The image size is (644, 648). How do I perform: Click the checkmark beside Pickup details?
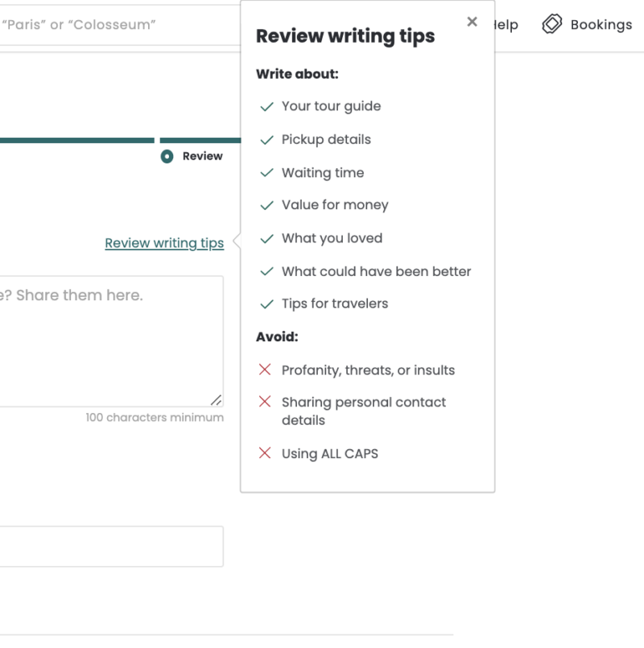(266, 139)
